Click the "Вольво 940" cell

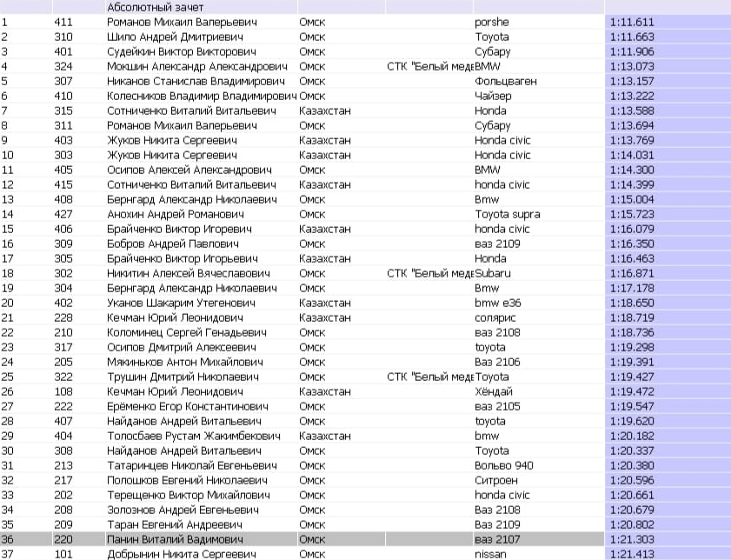(504, 465)
